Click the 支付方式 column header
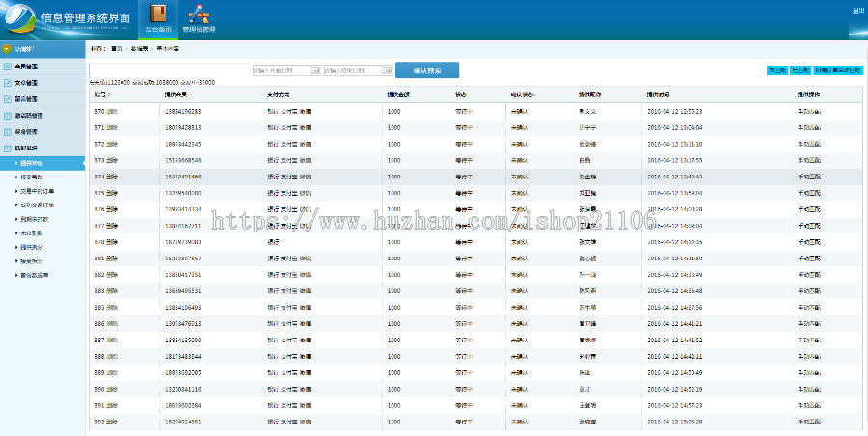Viewport: 868px width, 436px height. pyautogui.click(x=278, y=95)
